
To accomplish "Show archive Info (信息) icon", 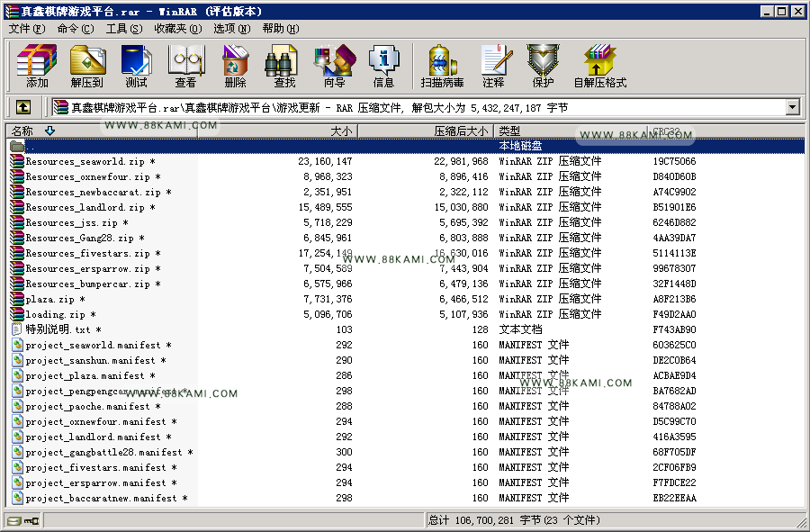I will [x=383, y=66].
